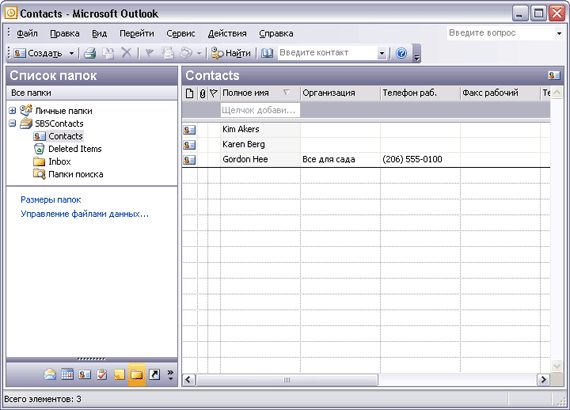This screenshot has height=410, width=570.
Task: Open Tasks view from navigation bar
Action: [102, 374]
